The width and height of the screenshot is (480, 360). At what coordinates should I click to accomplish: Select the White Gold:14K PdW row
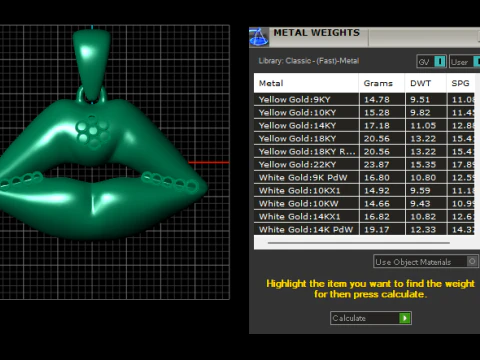[364, 229]
